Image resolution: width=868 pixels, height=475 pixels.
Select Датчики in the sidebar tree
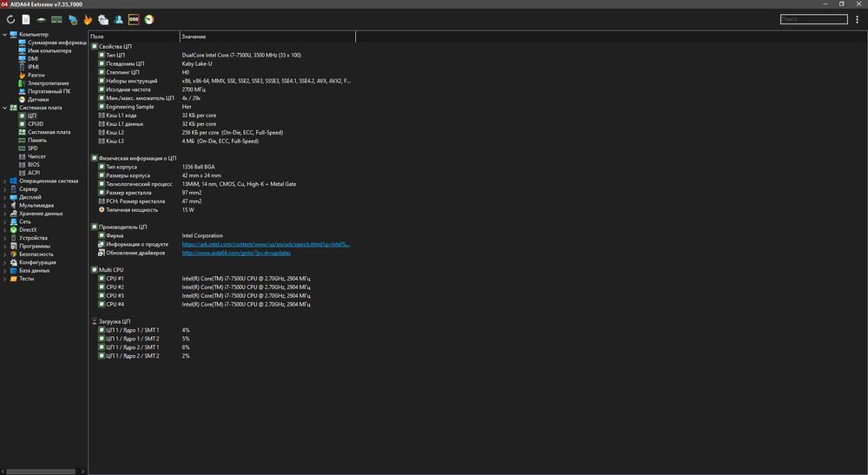[38, 99]
